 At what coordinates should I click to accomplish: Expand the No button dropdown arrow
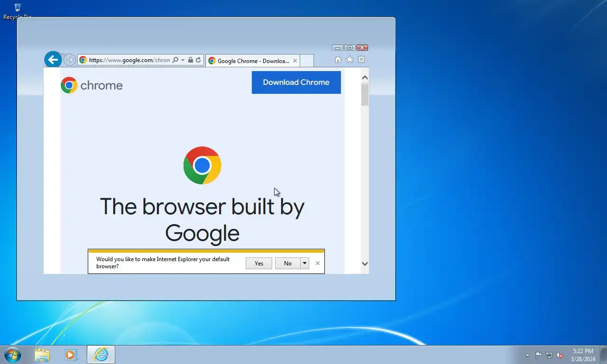[x=304, y=264]
